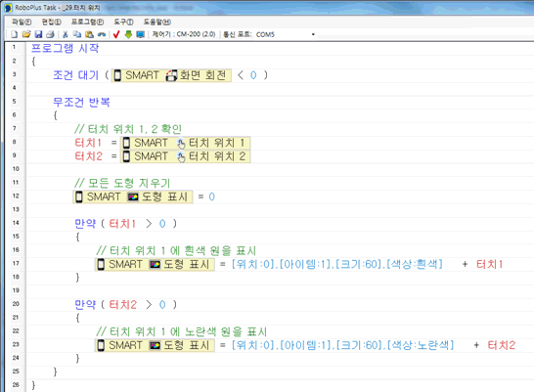This screenshot has width=534, height=392.
Task: Open output monitor screen icon
Action: point(140,34)
